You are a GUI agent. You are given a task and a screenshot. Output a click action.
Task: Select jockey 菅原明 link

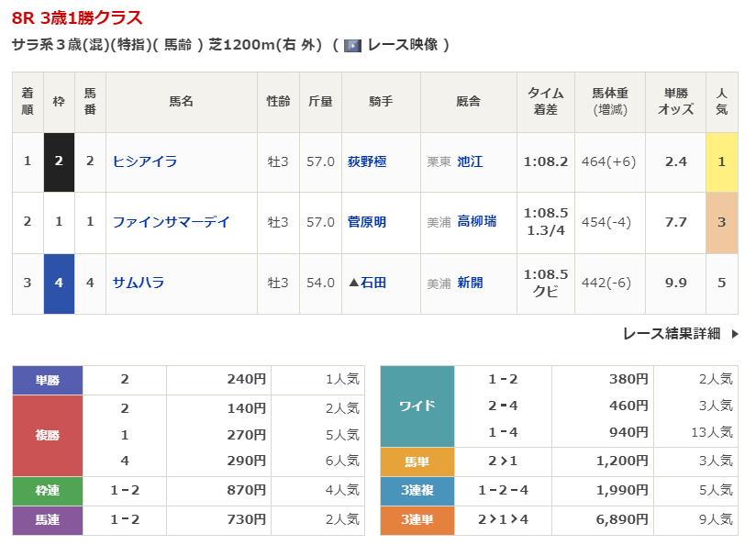click(367, 222)
